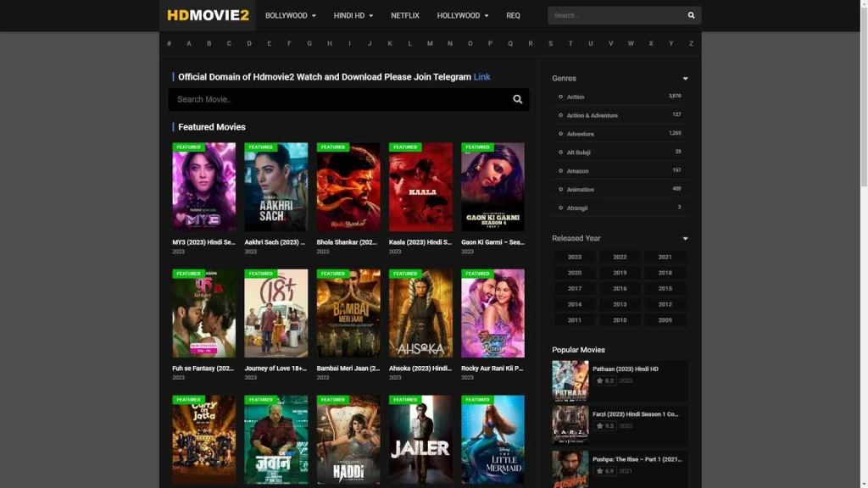Screen dimensions: 868x488
Task: Click the star icon next to Farzi's 9.3 rating
Action: coord(599,425)
